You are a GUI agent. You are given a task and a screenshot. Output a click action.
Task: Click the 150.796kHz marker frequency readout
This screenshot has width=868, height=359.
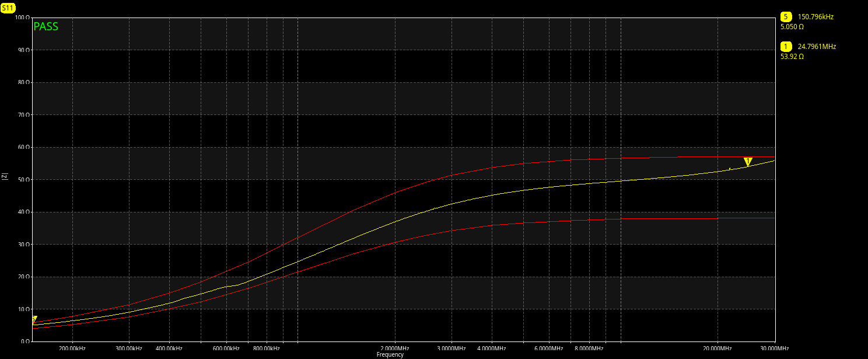[815, 17]
